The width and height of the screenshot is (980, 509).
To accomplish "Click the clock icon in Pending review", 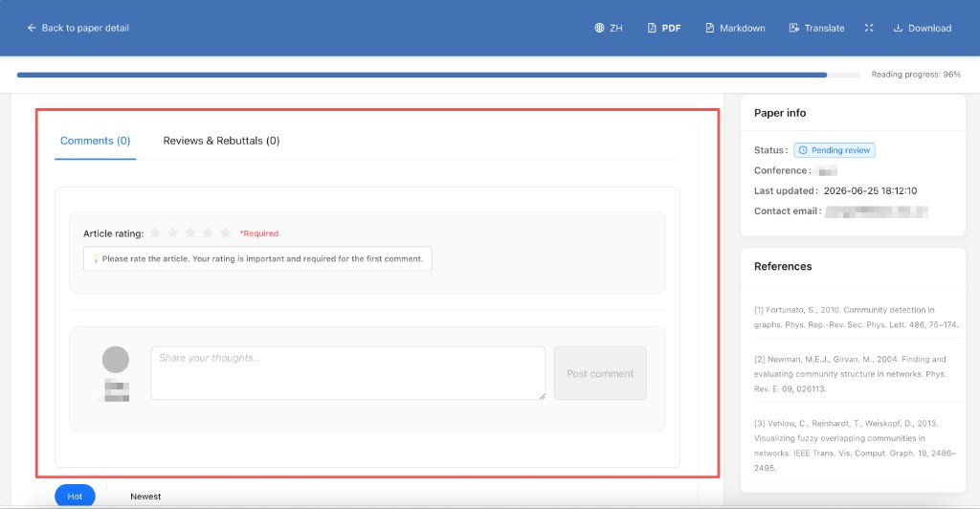I will (x=803, y=150).
